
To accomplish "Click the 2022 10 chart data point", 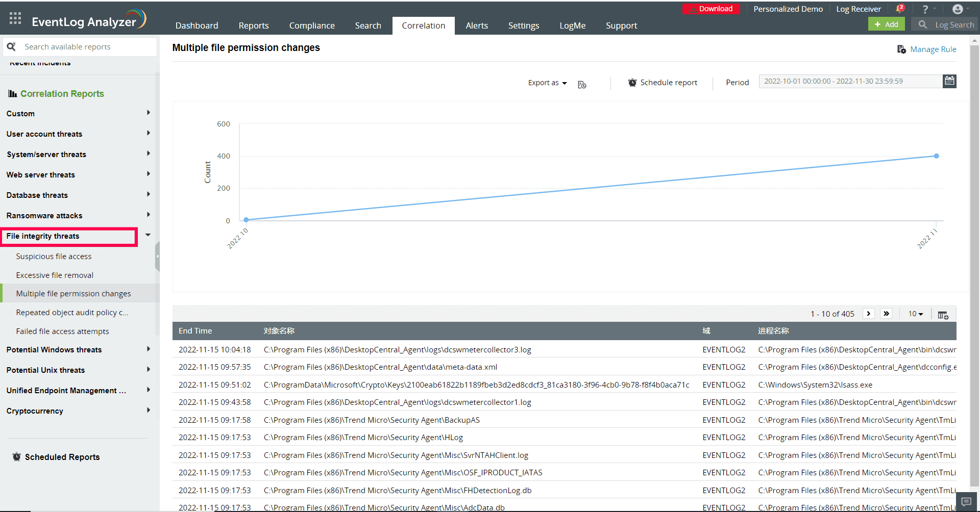I will coord(246,220).
